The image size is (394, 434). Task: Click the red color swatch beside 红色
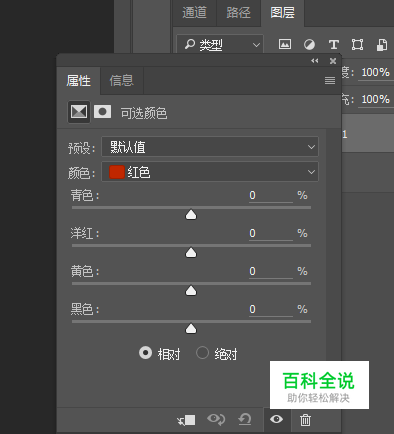coord(117,172)
